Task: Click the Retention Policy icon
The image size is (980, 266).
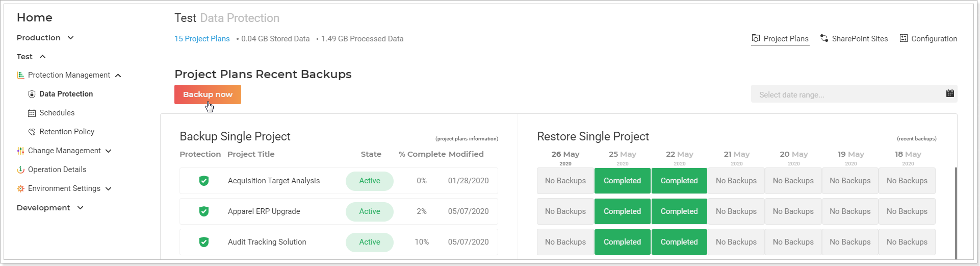Action: click(32, 132)
